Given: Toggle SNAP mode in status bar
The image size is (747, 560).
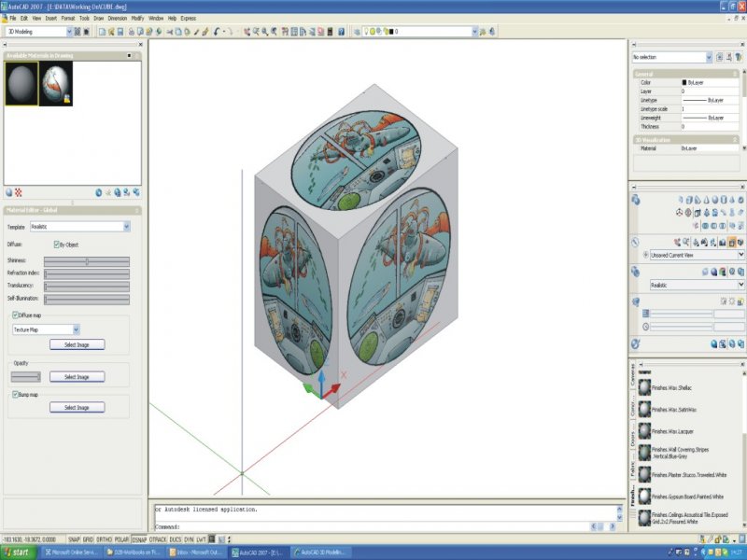Looking at the screenshot, I should pyautogui.click(x=74, y=539).
